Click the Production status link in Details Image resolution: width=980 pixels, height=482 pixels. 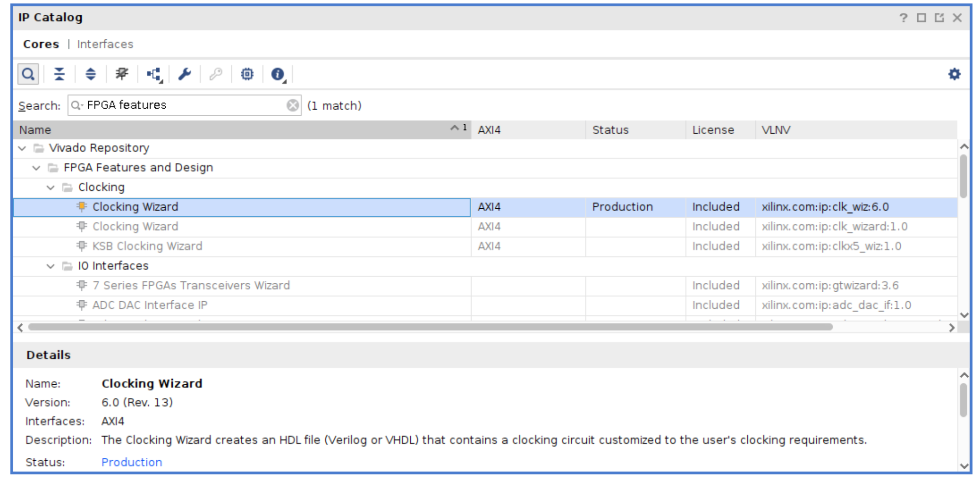click(132, 462)
